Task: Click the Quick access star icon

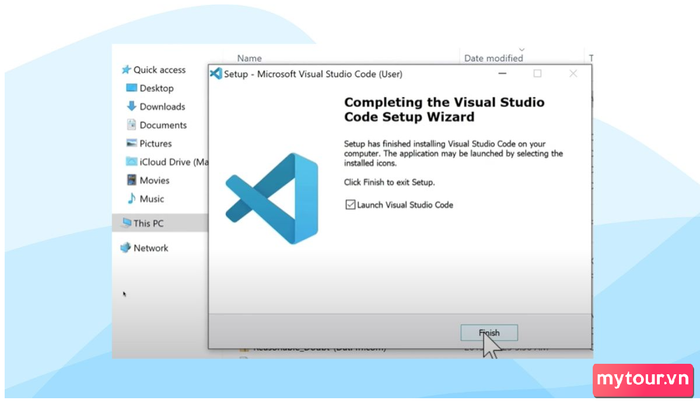Action: [x=126, y=70]
